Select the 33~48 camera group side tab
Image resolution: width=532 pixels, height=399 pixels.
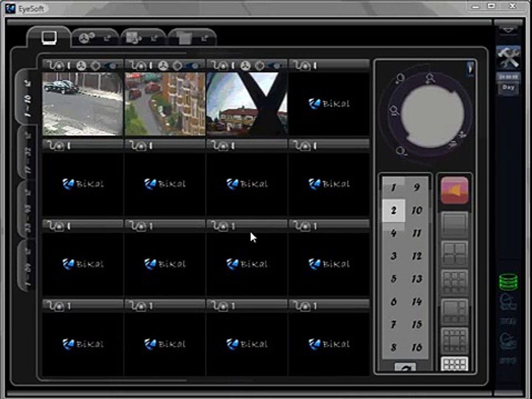tap(28, 209)
